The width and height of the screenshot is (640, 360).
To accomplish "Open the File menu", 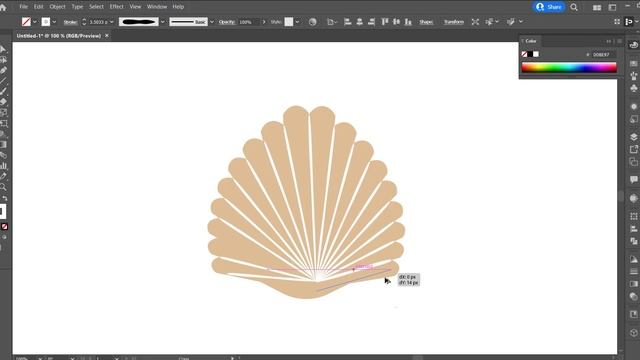I will [x=23, y=7].
